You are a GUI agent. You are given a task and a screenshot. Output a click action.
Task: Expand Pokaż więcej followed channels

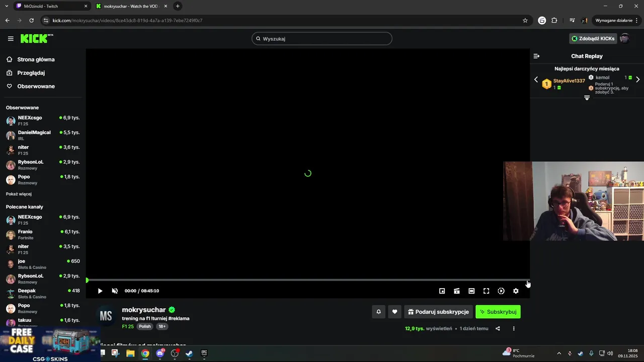pos(19,194)
